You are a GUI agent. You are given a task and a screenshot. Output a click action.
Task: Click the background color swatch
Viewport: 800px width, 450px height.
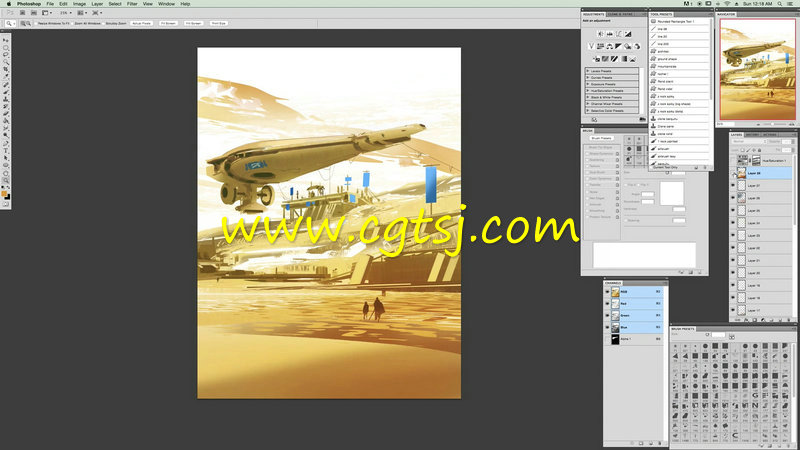8,198
